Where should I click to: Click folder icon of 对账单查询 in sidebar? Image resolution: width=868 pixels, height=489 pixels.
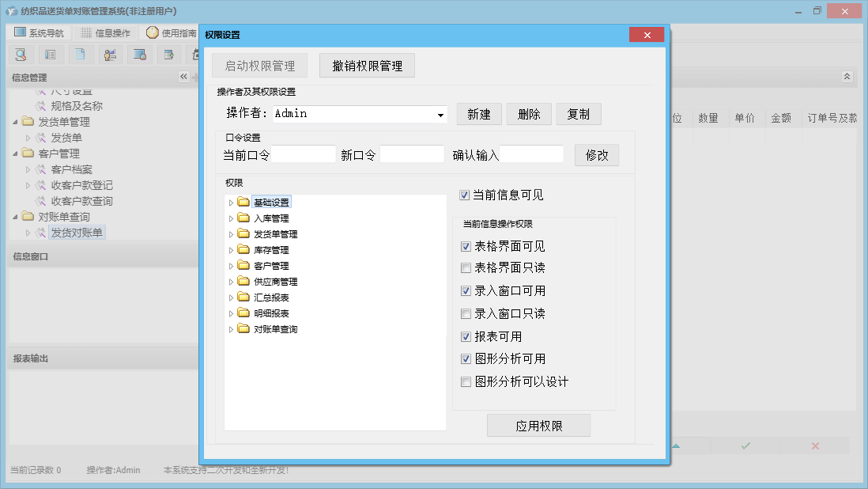[28, 216]
